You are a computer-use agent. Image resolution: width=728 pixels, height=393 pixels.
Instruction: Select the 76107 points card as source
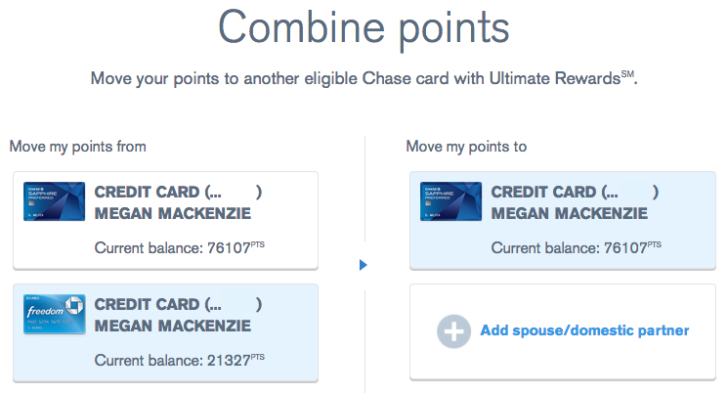166,221
